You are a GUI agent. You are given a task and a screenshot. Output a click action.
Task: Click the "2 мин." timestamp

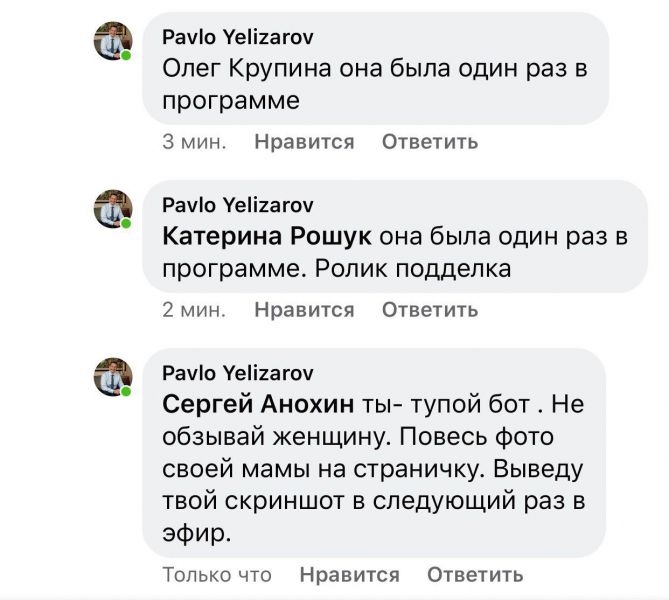pyautogui.click(x=194, y=310)
